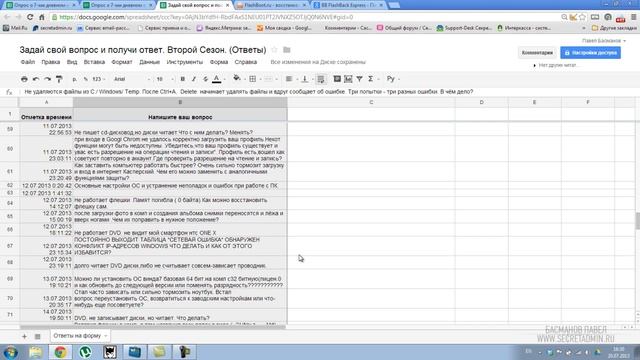Click the formula bar content
The height and width of the screenshot is (360, 640).
249,92
